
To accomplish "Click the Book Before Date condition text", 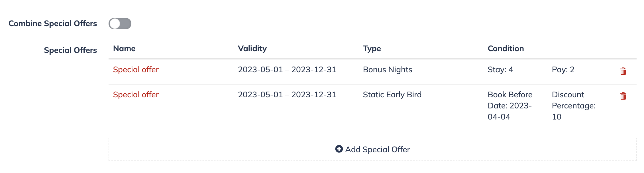I will click(510, 106).
